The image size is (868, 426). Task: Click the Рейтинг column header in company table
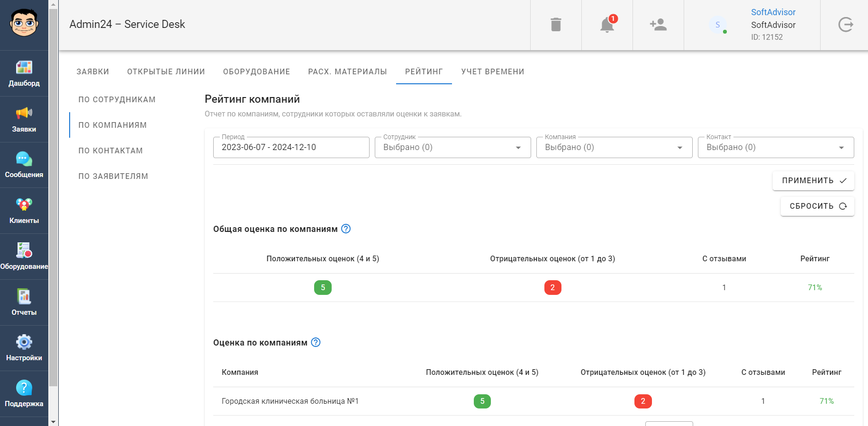point(827,372)
